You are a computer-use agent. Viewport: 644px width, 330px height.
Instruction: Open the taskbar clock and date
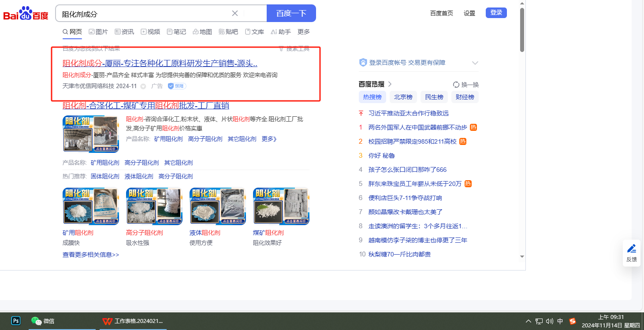[610, 321]
